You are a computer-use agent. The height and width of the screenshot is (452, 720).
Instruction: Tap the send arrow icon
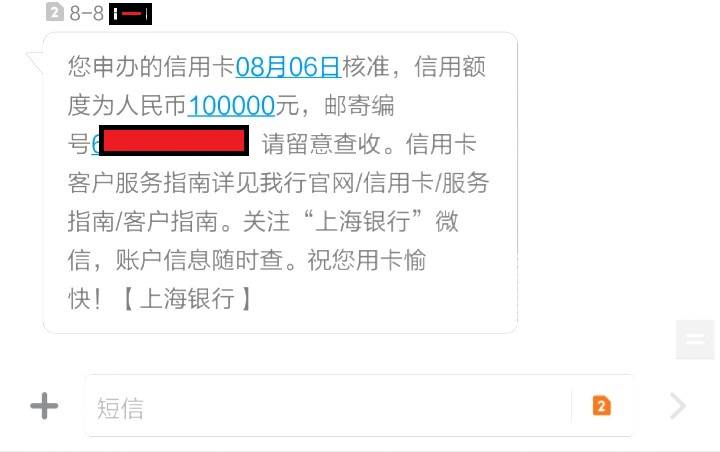677,406
